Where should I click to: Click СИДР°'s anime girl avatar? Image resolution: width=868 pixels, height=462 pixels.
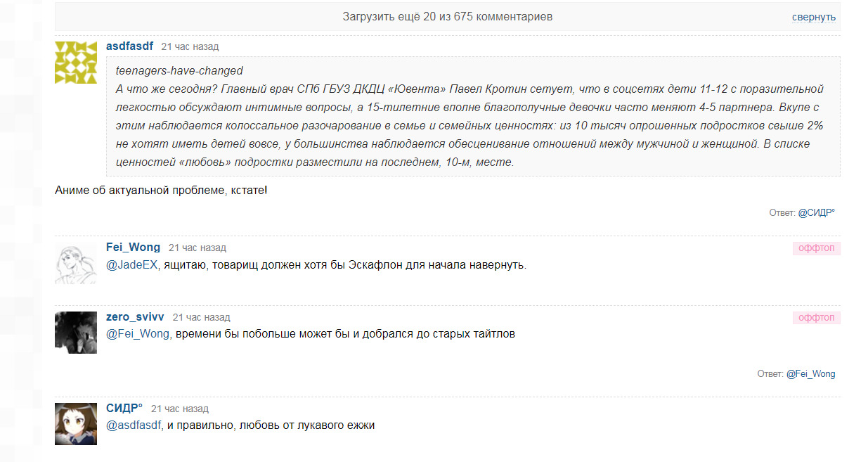pyautogui.click(x=76, y=424)
